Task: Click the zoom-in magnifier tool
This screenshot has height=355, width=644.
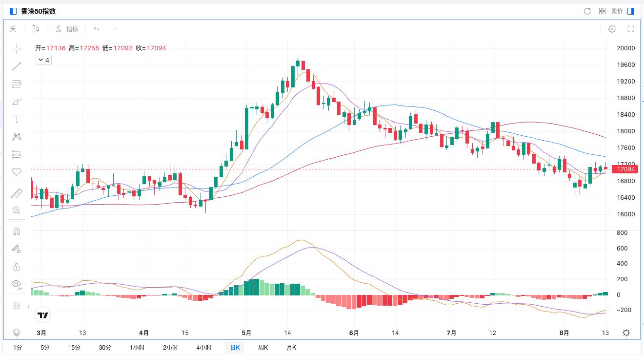Action: tap(17, 210)
